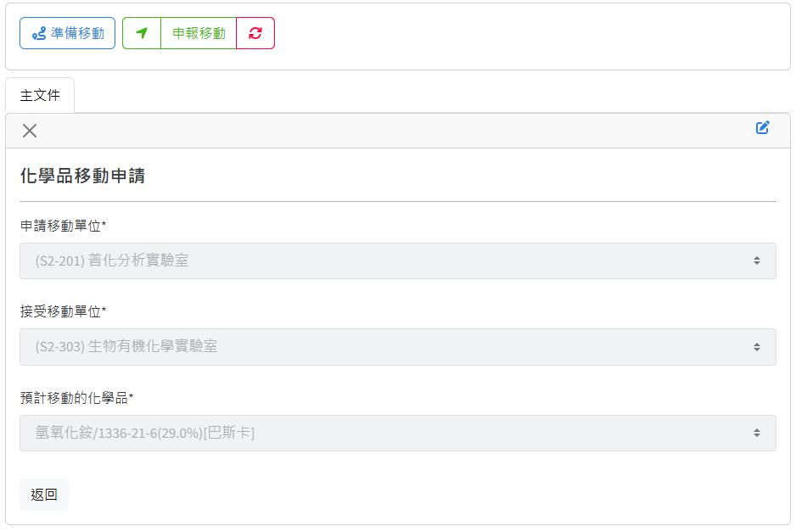The height and width of the screenshot is (532, 796).
Task: Click the 申報移動 button
Action: pyautogui.click(x=199, y=33)
